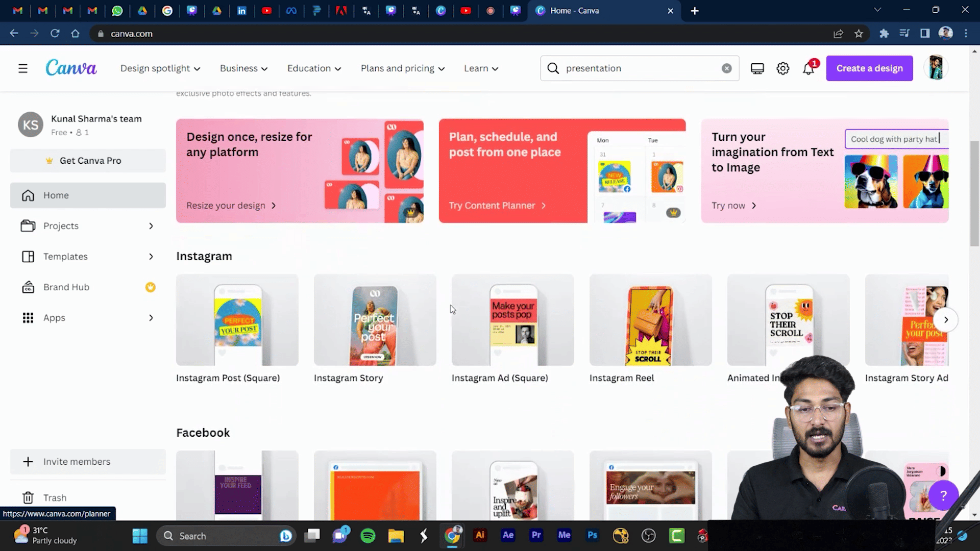The image size is (980, 551).
Task: Click the notifications bell icon
Action: pyautogui.click(x=808, y=68)
